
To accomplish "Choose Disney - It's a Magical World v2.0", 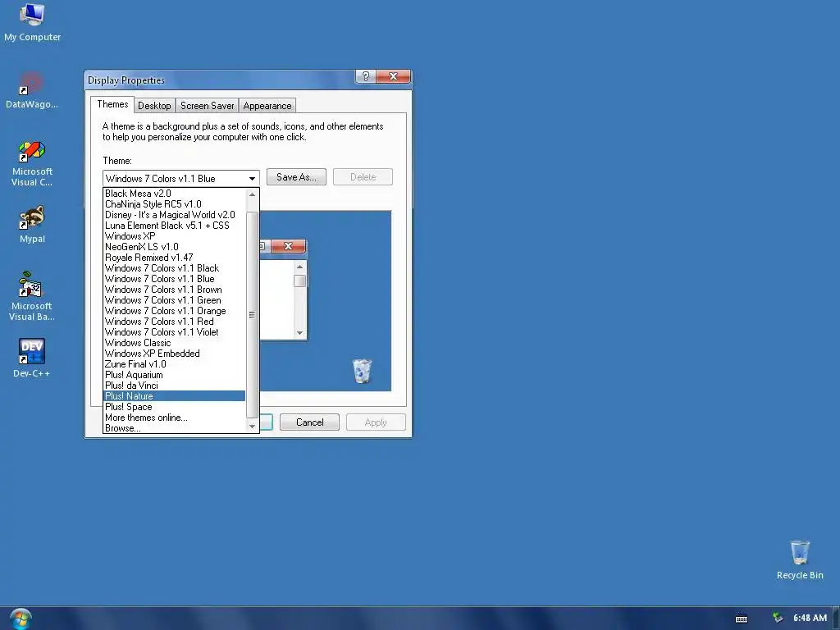I will tap(174, 215).
